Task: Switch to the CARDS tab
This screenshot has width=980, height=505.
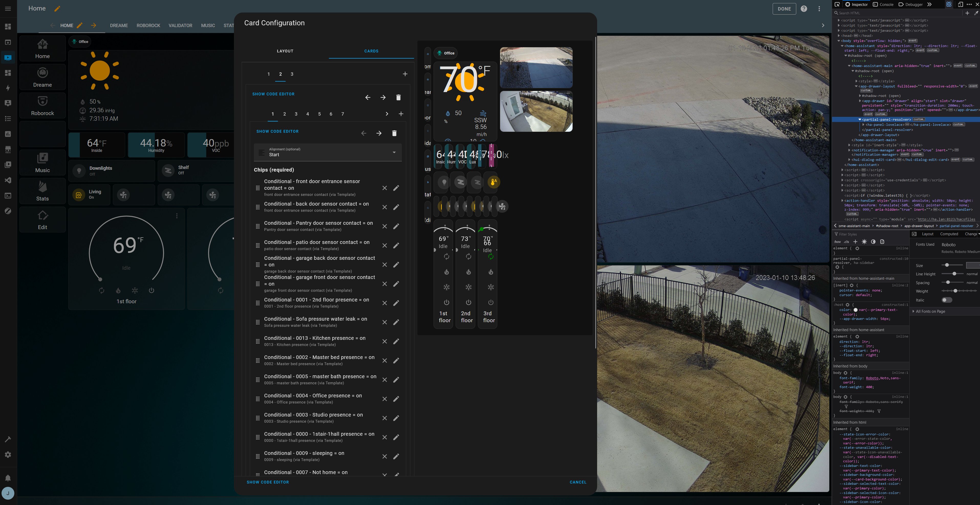Action: click(371, 51)
